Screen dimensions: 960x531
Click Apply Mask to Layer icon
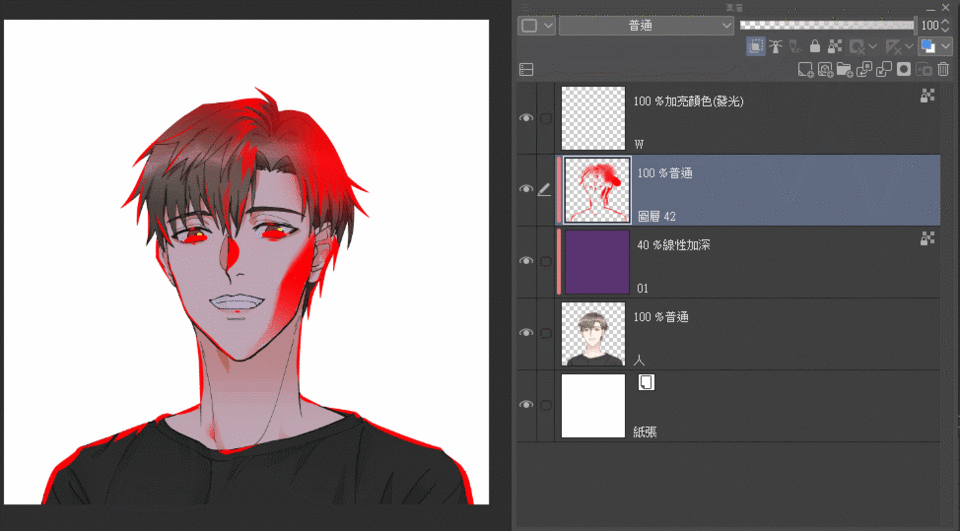924,70
